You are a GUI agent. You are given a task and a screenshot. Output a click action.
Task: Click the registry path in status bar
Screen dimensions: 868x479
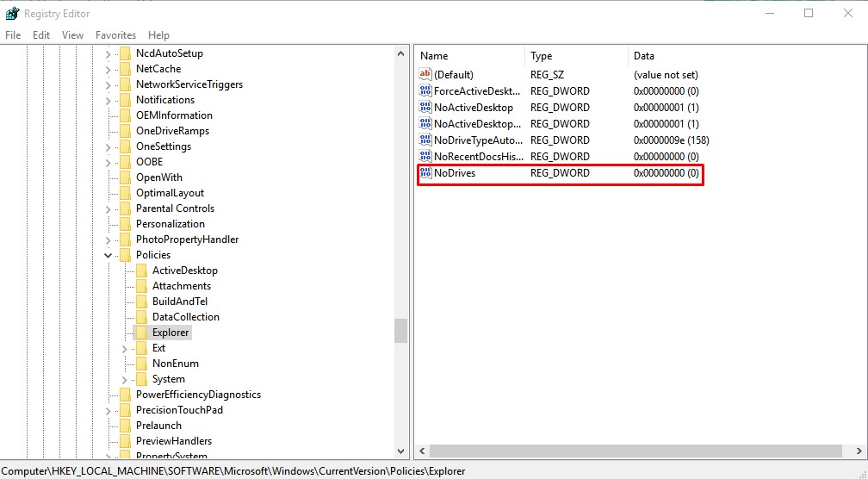tap(233, 471)
